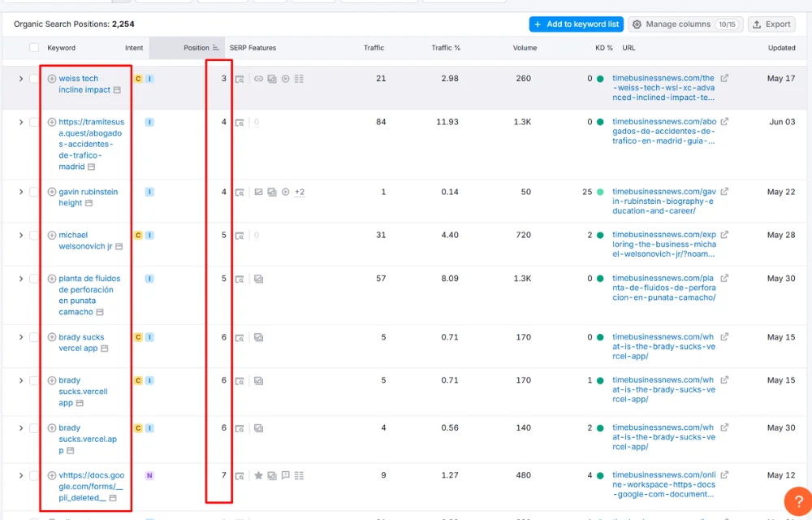The height and width of the screenshot is (520, 812).
Task: Select the checkbox beside weiss tech incline impact
Action: tap(36, 79)
